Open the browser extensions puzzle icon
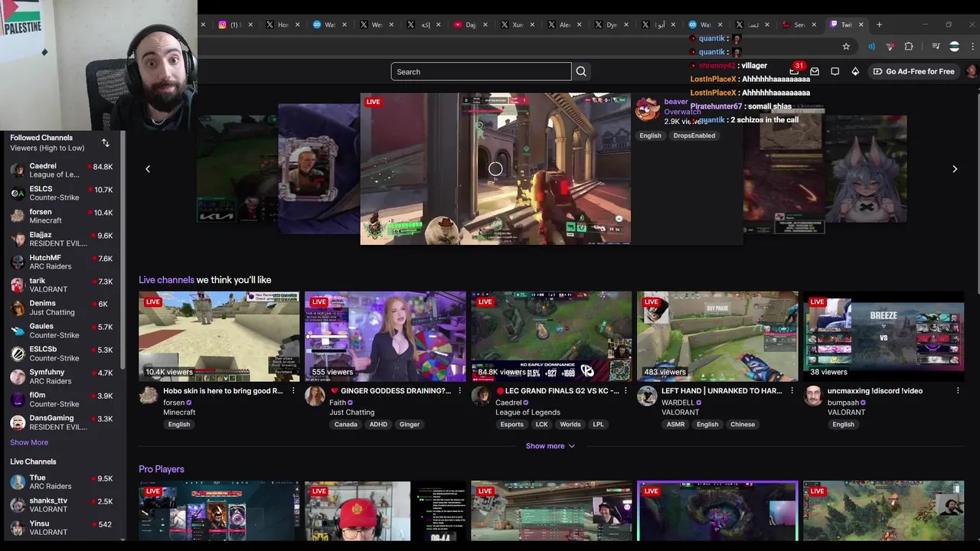The width and height of the screenshot is (980, 551). [909, 47]
